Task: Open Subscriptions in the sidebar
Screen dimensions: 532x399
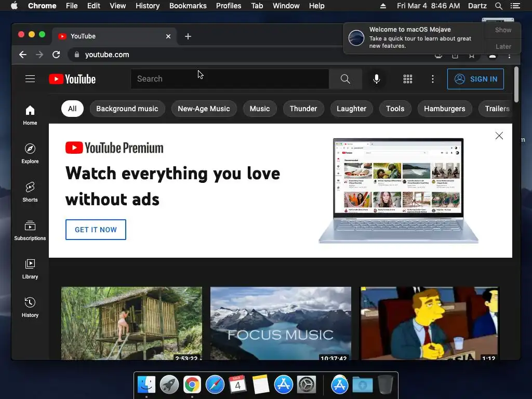Action: (30, 230)
